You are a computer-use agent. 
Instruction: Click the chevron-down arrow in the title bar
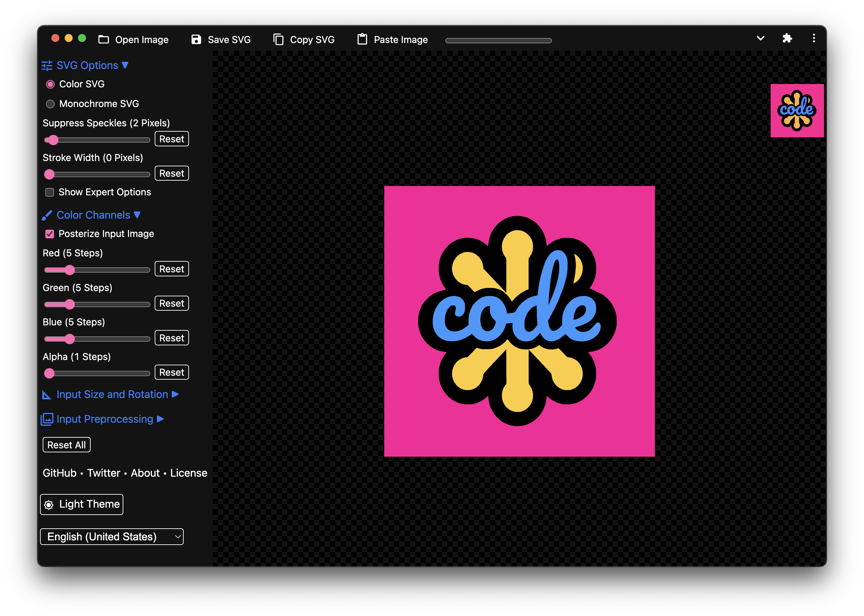[760, 38]
